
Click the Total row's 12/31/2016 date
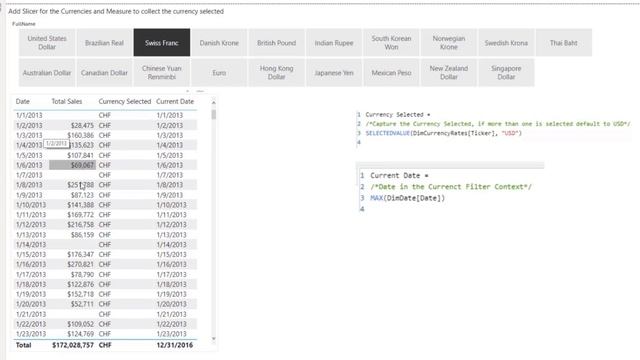click(175, 345)
